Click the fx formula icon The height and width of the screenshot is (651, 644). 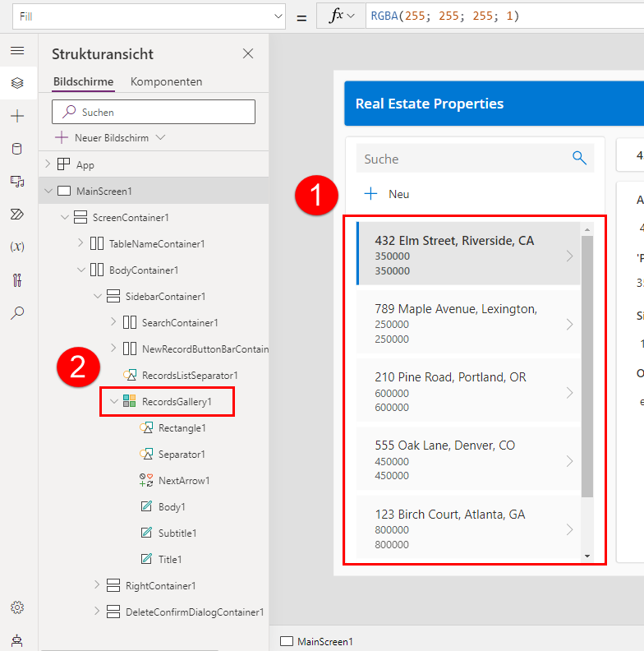coord(336,16)
